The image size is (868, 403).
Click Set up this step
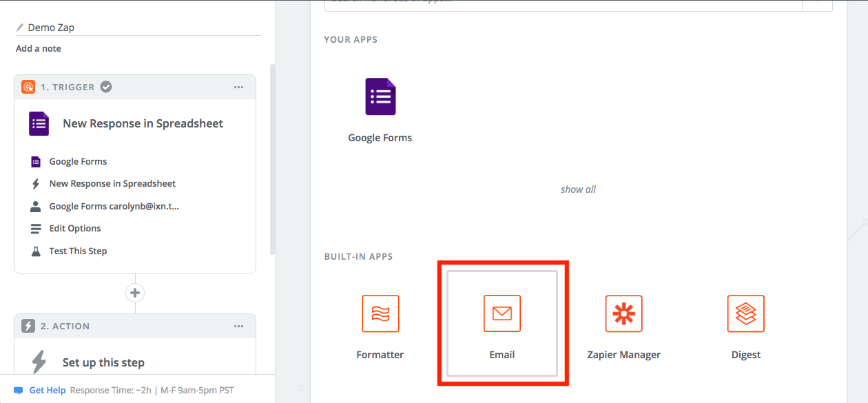tap(103, 362)
